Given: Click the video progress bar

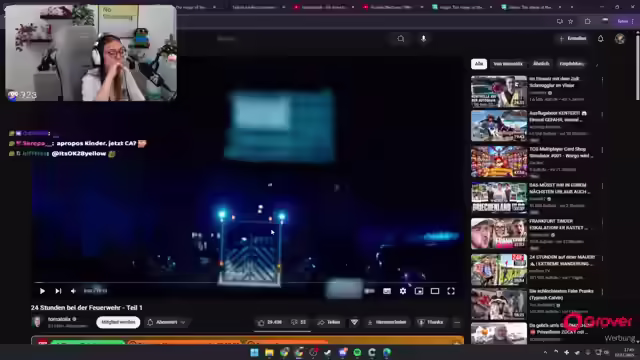Looking at the screenshot, I should [246, 282].
